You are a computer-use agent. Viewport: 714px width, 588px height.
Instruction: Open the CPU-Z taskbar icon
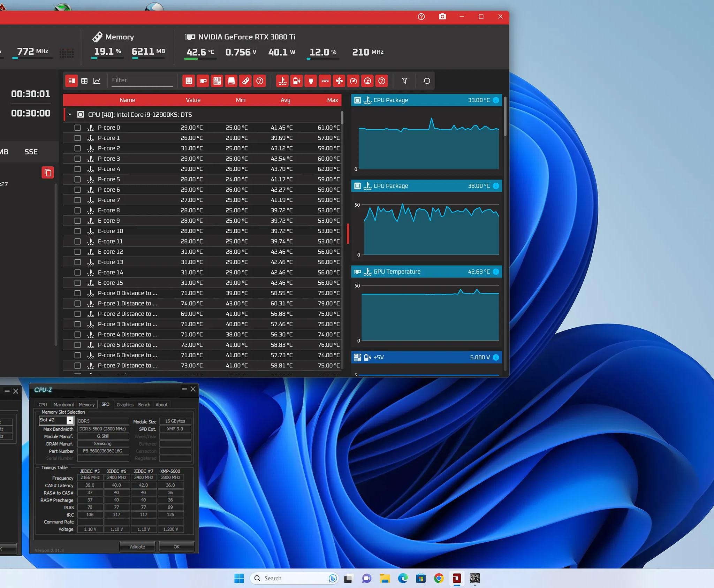pyautogui.click(x=475, y=578)
